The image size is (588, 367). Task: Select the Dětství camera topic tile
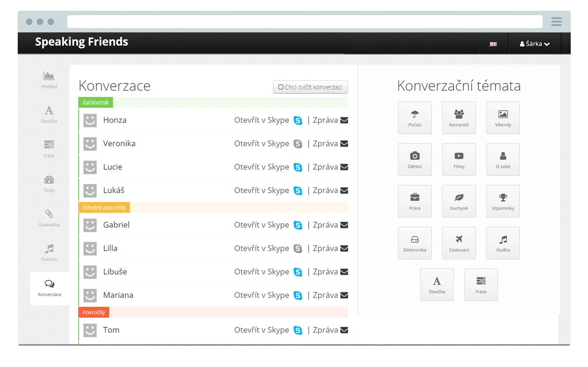(x=415, y=159)
